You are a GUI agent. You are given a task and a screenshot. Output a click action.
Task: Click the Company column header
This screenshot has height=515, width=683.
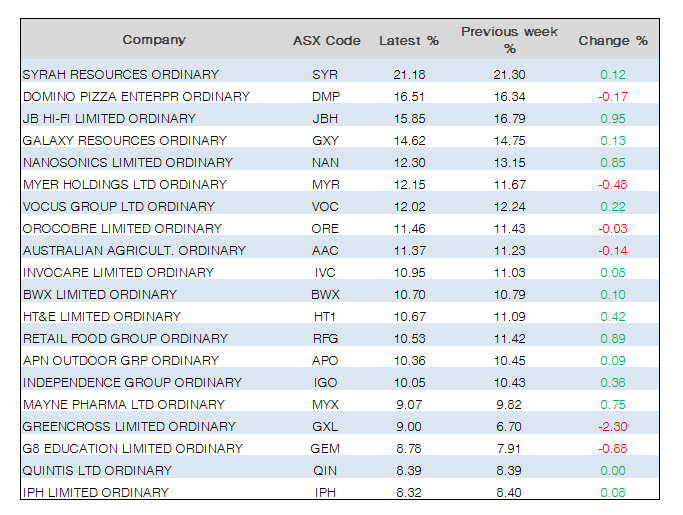coord(154,40)
